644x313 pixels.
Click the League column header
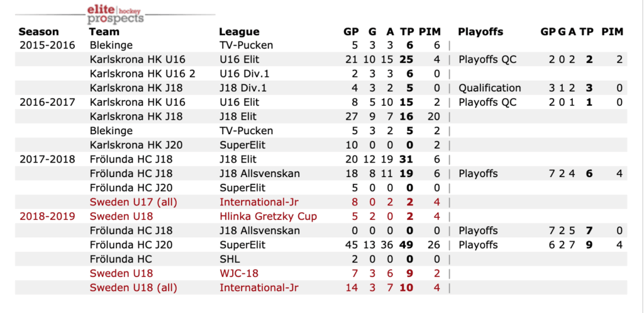[239, 32]
